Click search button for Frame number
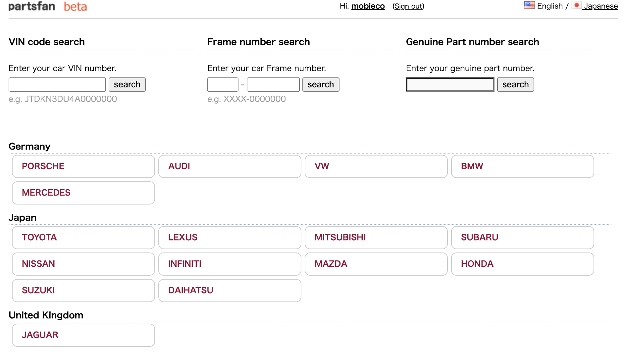The height and width of the screenshot is (364, 624). tap(321, 84)
